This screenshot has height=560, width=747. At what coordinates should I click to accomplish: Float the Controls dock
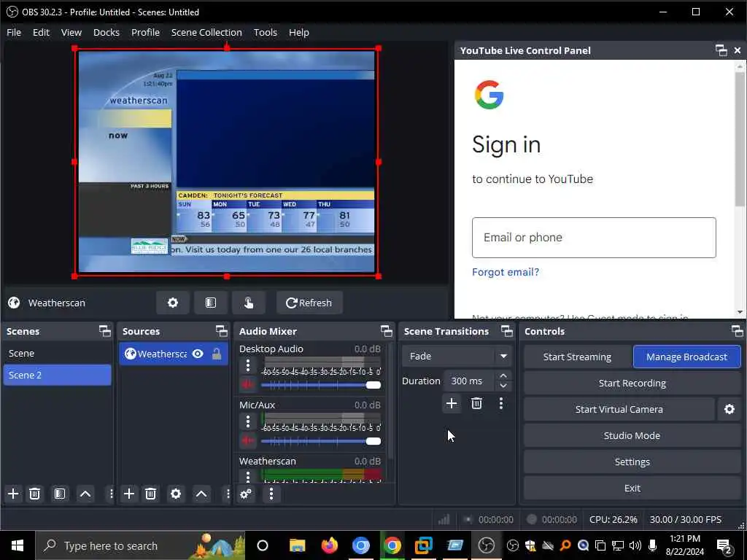[x=737, y=331]
